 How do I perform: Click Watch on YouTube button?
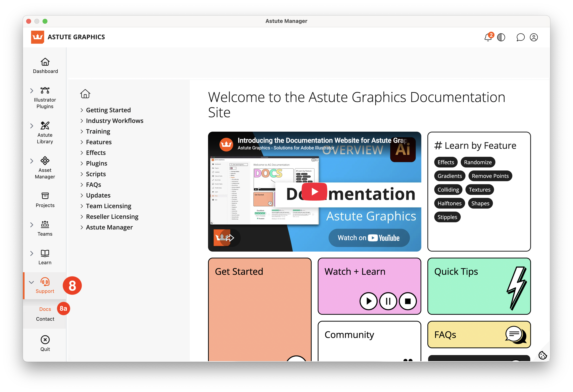pos(369,238)
